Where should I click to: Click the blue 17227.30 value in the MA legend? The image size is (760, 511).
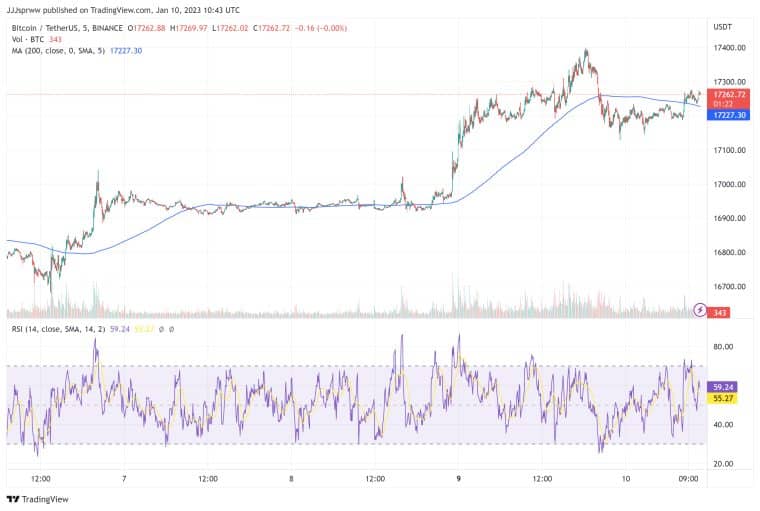tap(126, 50)
